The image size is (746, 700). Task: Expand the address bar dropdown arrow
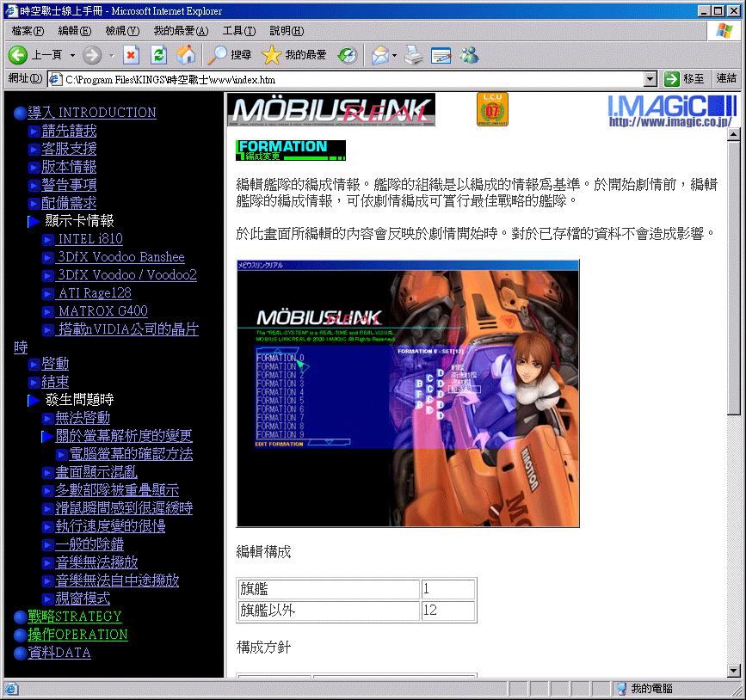pos(650,79)
